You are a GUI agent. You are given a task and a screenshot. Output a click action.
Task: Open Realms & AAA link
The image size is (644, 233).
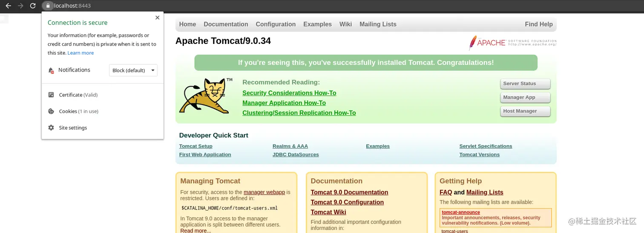pos(290,146)
